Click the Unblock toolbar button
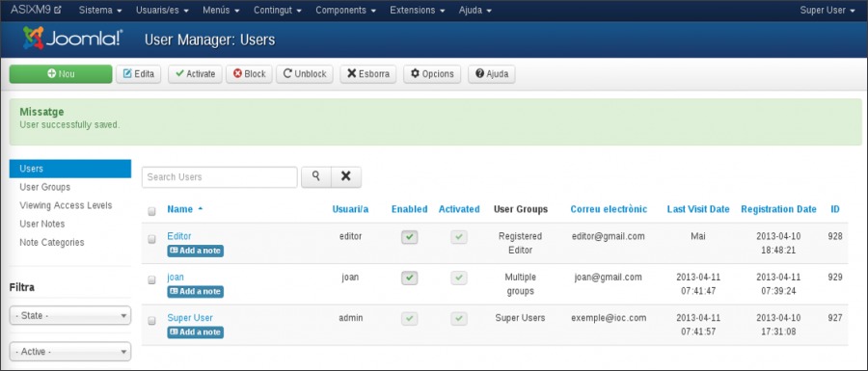This screenshot has height=371, width=868. (x=305, y=74)
